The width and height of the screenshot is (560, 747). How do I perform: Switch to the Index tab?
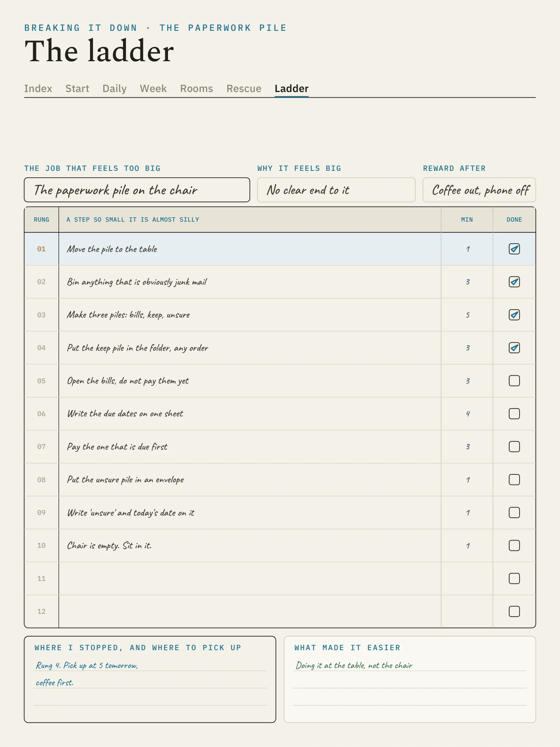point(38,88)
